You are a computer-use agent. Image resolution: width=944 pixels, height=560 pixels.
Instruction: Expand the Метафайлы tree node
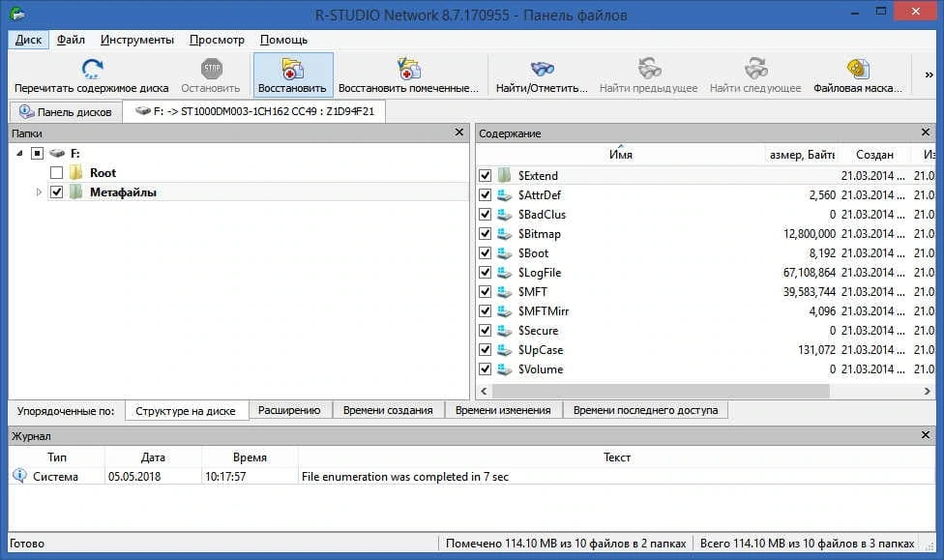pos(39,192)
